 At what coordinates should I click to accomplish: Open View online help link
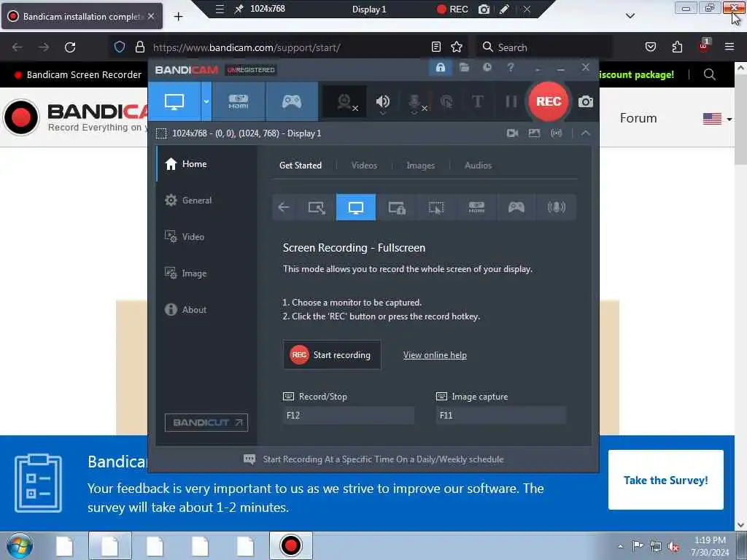point(435,355)
